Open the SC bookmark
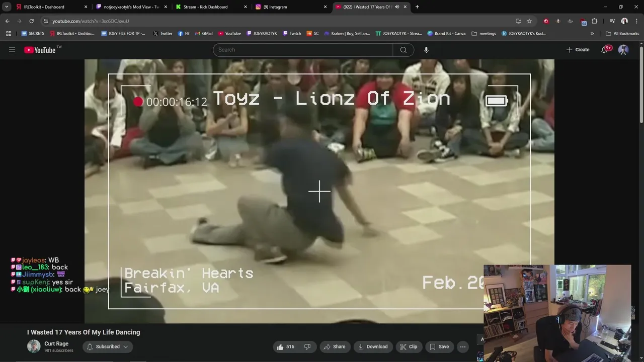The width and height of the screenshot is (644, 362). tap(312, 33)
